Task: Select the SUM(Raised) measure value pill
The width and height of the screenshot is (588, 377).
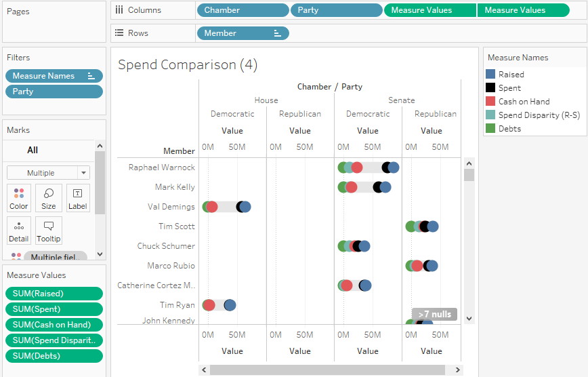Action: tap(54, 294)
